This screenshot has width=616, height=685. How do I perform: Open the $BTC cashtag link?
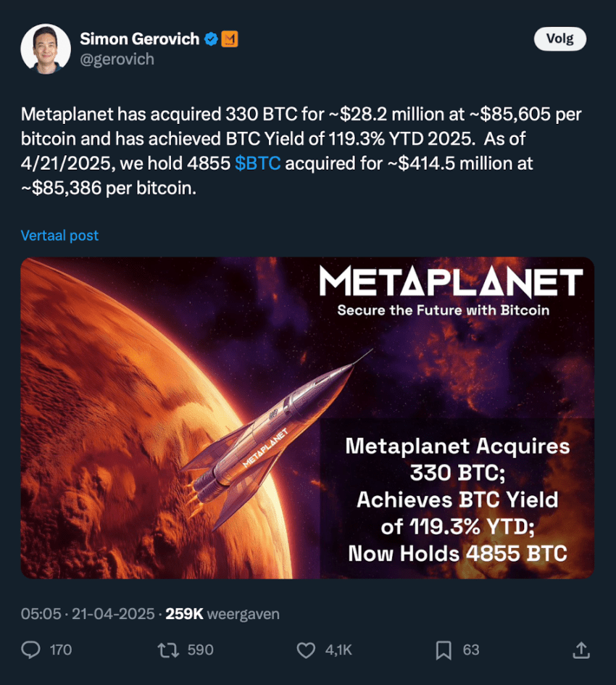coord(257,164)
